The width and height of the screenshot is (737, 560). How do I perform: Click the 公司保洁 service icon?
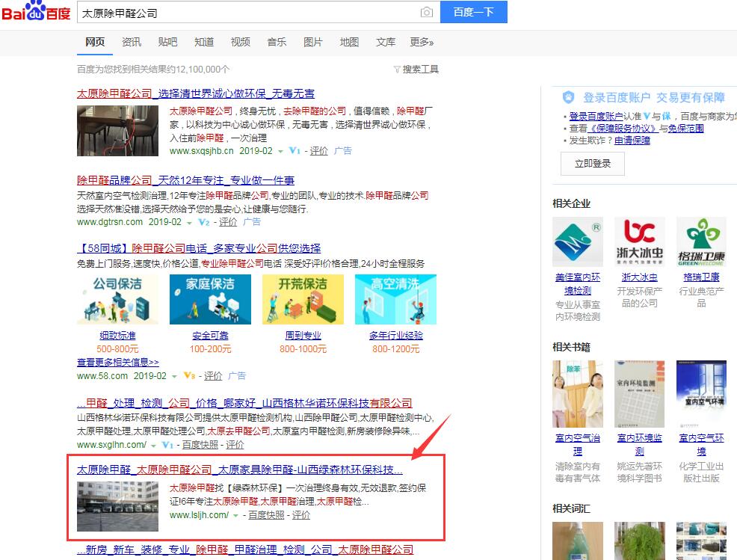[117, 299]
